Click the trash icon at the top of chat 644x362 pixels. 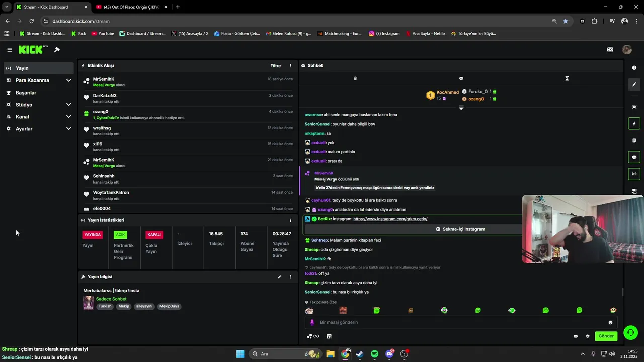click(x=355, y=78)
